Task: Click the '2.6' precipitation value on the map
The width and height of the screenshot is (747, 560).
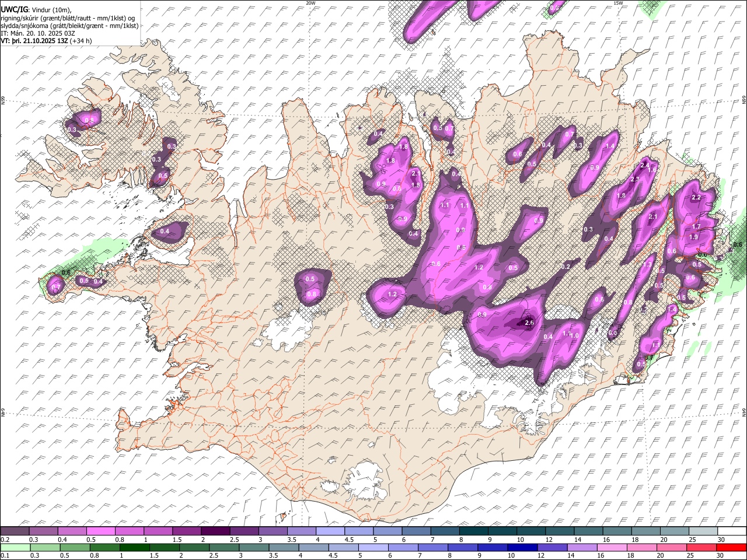Action: [x=530, y=323]
